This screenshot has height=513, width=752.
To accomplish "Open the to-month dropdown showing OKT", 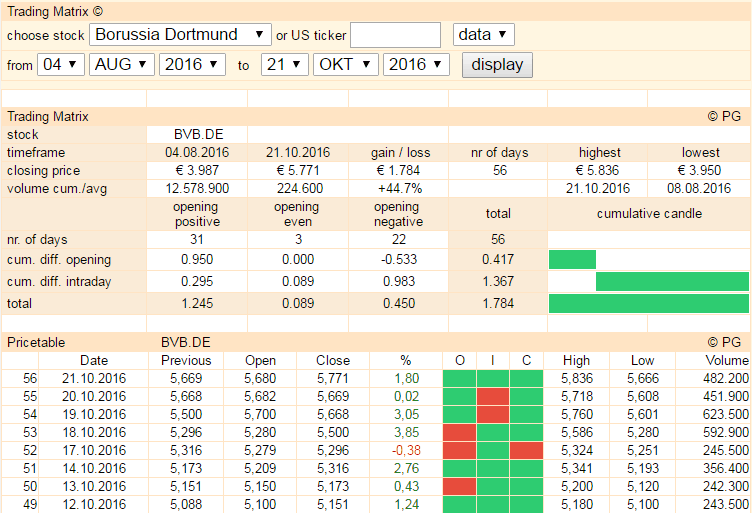I will click(346, 64).
